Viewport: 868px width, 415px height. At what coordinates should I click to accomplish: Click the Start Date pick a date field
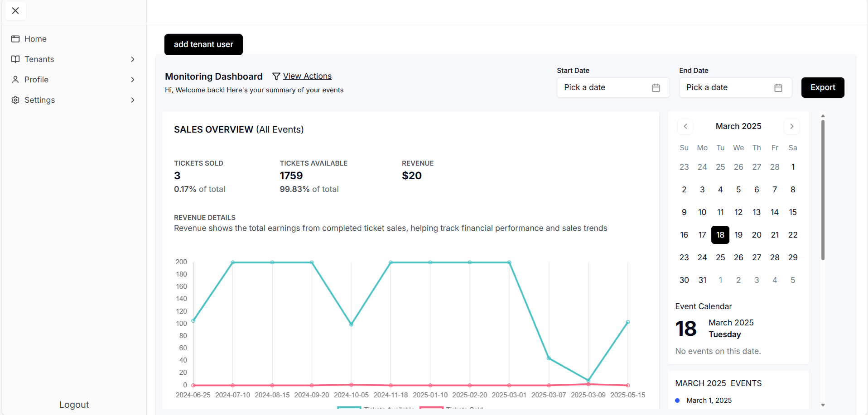(613, 88)
